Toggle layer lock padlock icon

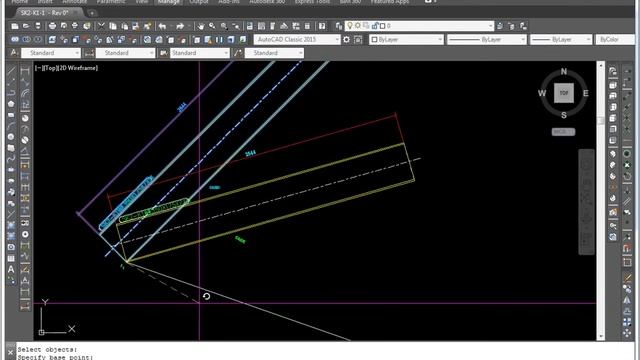click(375, 26)
